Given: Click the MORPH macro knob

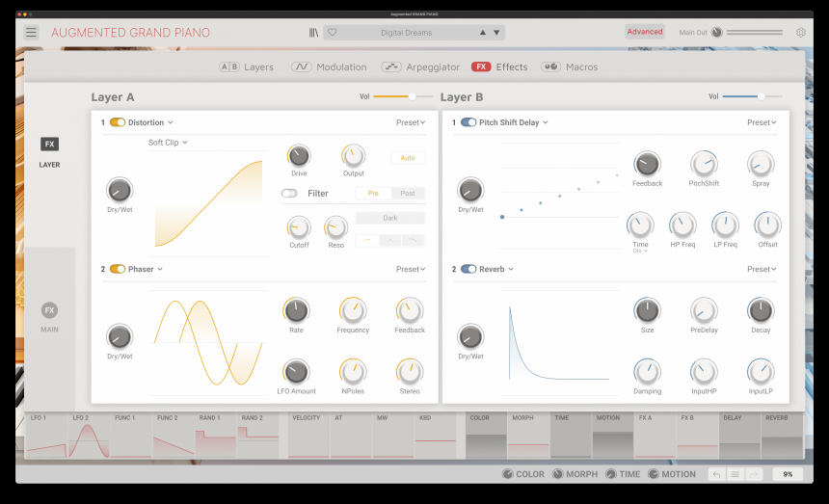Looking at the screenshot, I should 558,474.
